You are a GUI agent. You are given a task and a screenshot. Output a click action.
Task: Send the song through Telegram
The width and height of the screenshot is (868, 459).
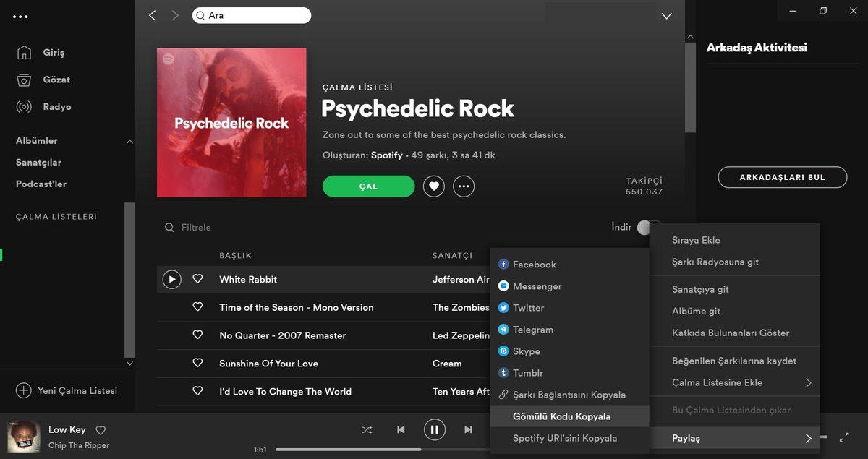(x=532, y=330)
